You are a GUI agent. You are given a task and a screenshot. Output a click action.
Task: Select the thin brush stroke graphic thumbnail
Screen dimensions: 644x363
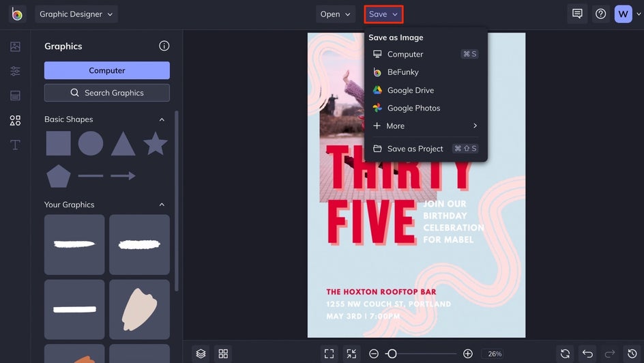[x=74, y=244]
